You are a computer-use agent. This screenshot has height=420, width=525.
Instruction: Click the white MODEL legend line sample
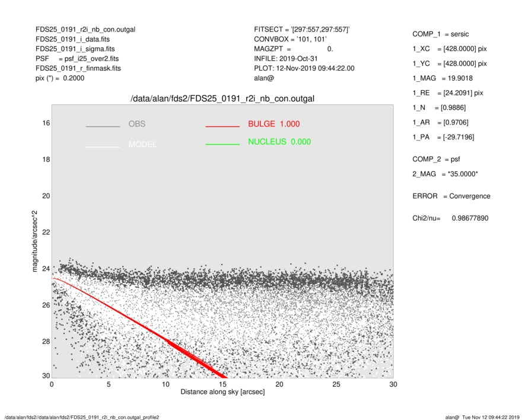pyautogui.click(x=103, y=147)
